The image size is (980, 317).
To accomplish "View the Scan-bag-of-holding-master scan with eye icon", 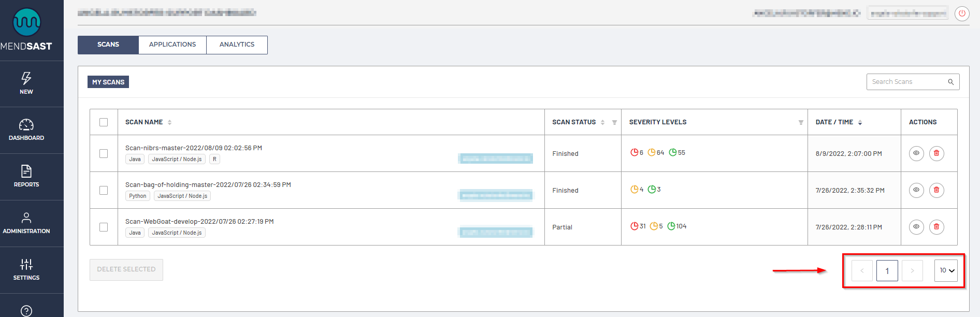I will (x=916, y=190).
